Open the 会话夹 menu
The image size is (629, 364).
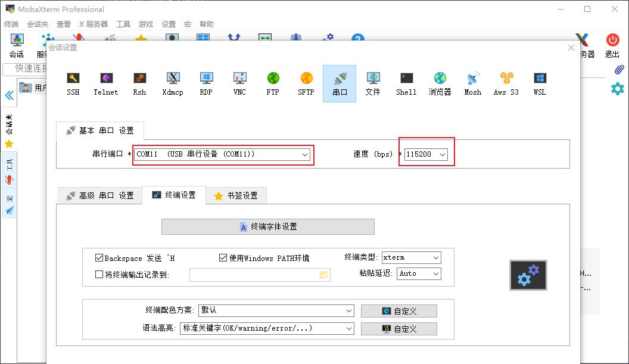[38, 24]
